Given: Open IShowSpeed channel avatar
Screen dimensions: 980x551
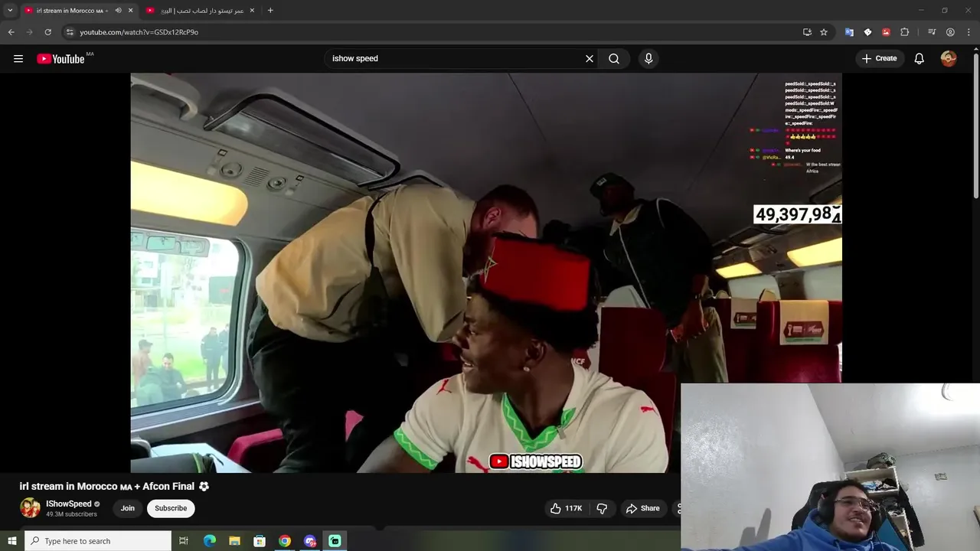Looking at the screenshot, I should coord(30,508).
